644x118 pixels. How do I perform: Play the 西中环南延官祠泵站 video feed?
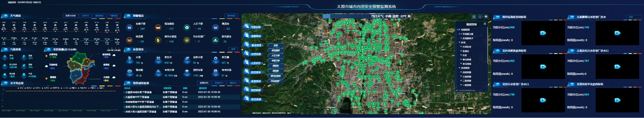click(x=543, y=33)
